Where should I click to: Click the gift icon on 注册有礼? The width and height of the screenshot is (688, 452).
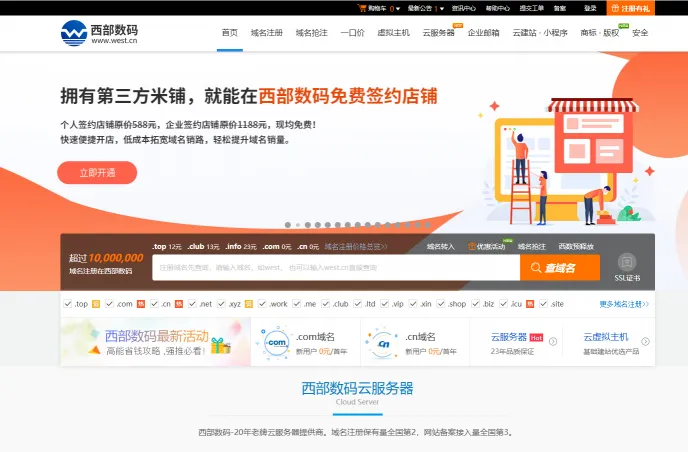(615, 8)
